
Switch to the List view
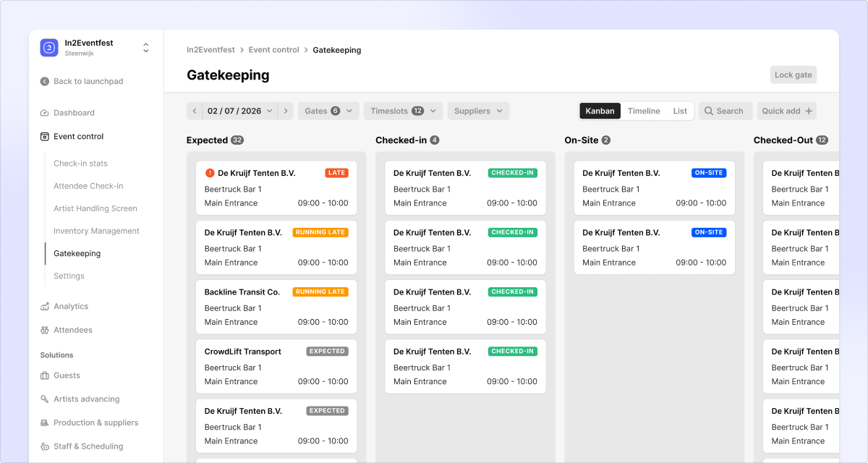tap(680, 111)
